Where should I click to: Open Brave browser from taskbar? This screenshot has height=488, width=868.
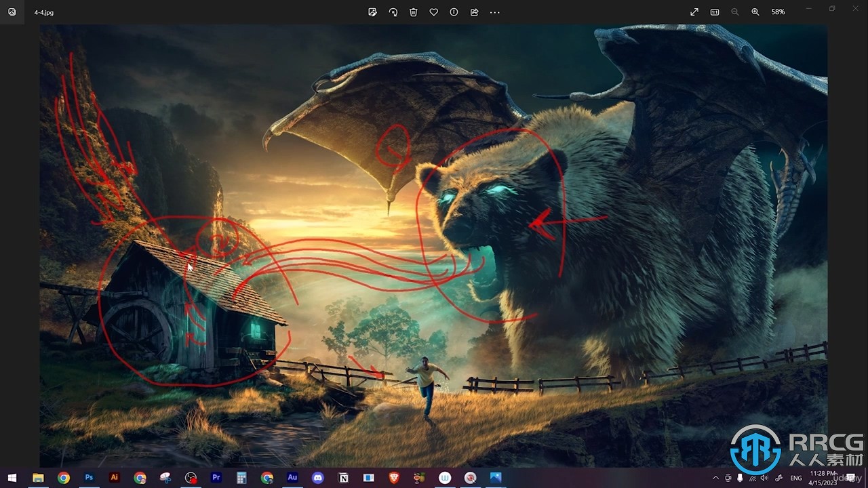[394, 478]
